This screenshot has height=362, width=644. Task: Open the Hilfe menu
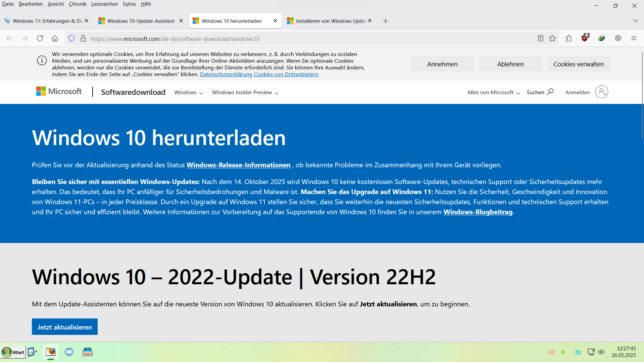coord(146,4)
